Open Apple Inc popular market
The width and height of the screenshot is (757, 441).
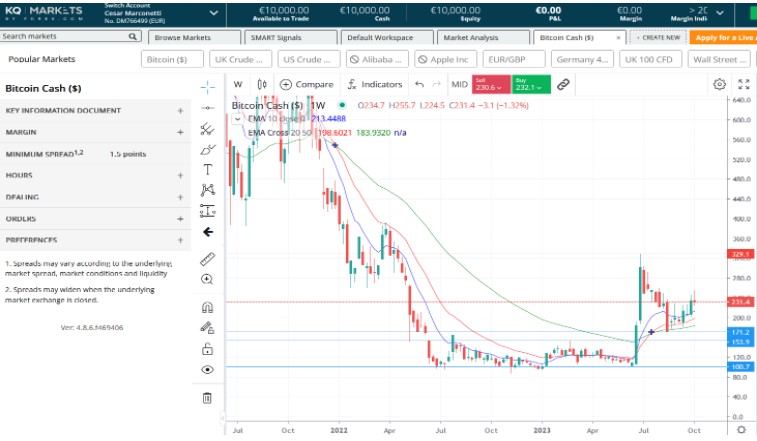[445, 59]
